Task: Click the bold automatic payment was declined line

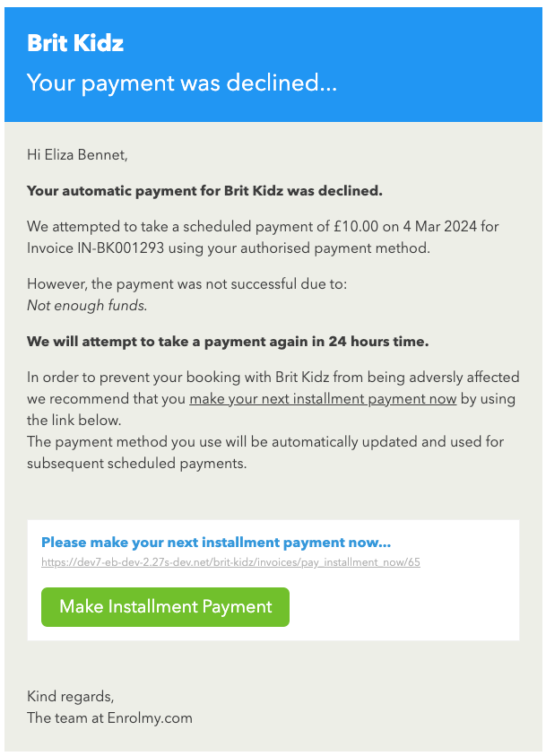Action: [204, 191]
